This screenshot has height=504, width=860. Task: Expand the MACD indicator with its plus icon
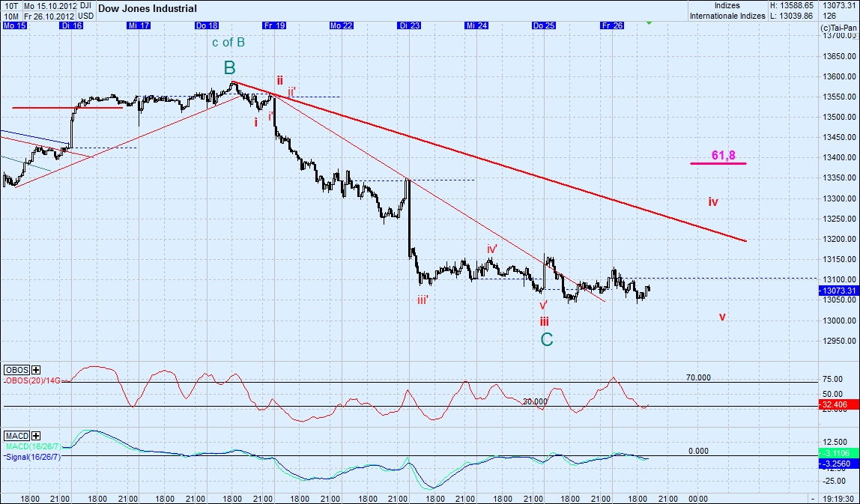[x=36, y=435]
